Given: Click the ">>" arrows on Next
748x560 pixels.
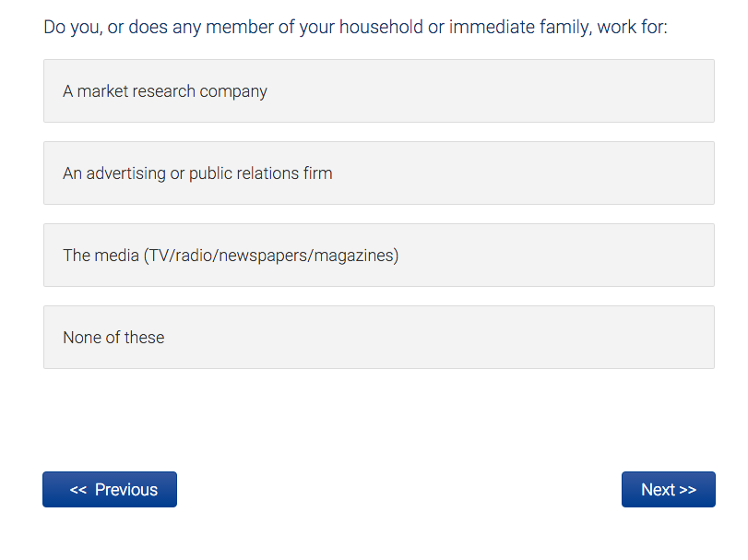Looking at the screenshot, I should point(688,490).
